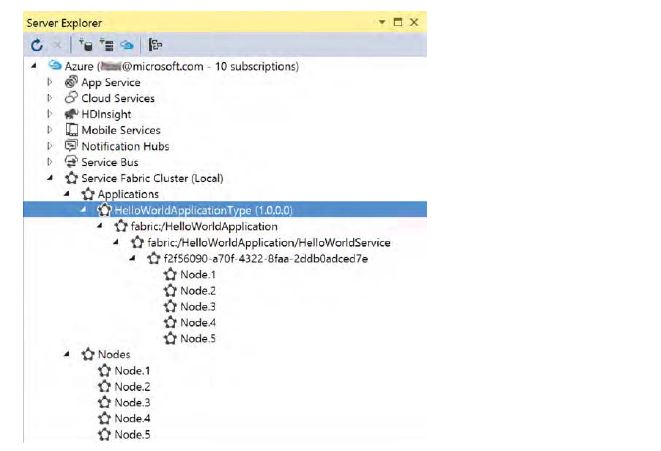The width and height of the screenshot is (661, 451).
Task: Collapse fabric:/HelloWorldApplication node arrow
Action: (100, 226)
